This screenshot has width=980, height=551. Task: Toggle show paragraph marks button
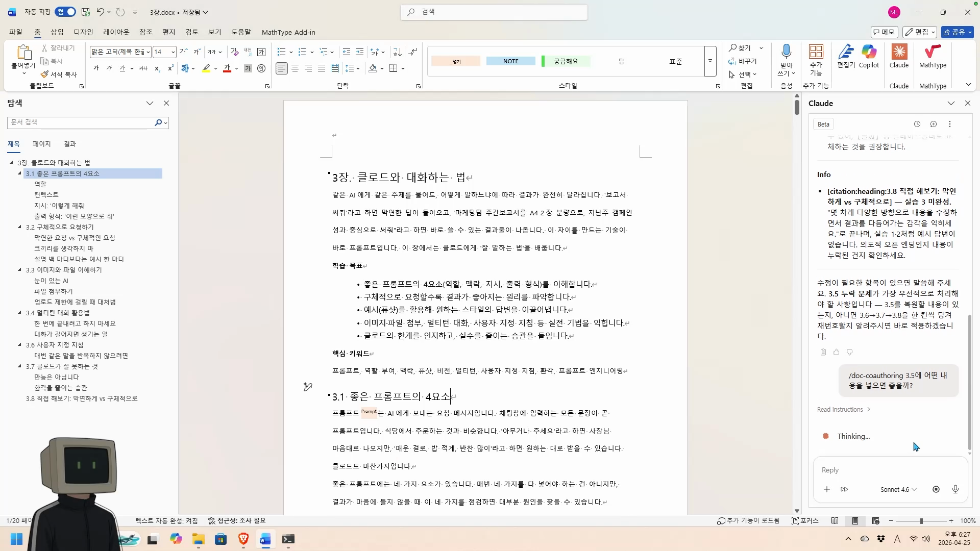(x=413, y=52)
